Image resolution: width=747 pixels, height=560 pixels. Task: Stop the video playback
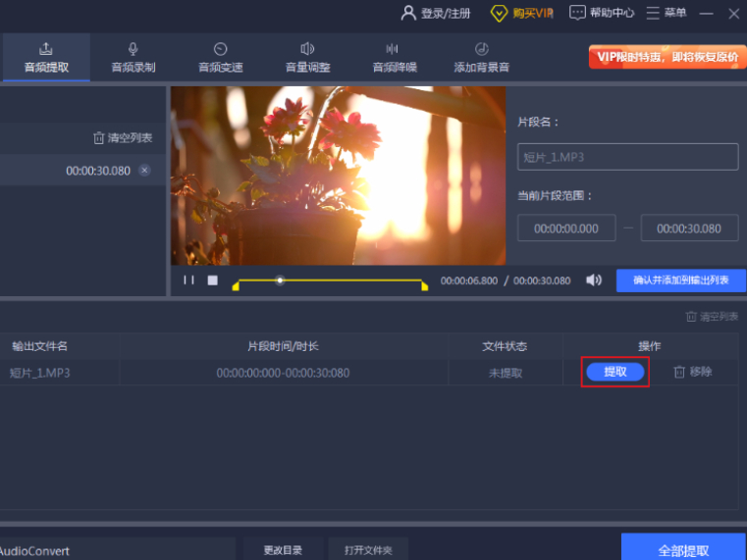coord(212,280)
